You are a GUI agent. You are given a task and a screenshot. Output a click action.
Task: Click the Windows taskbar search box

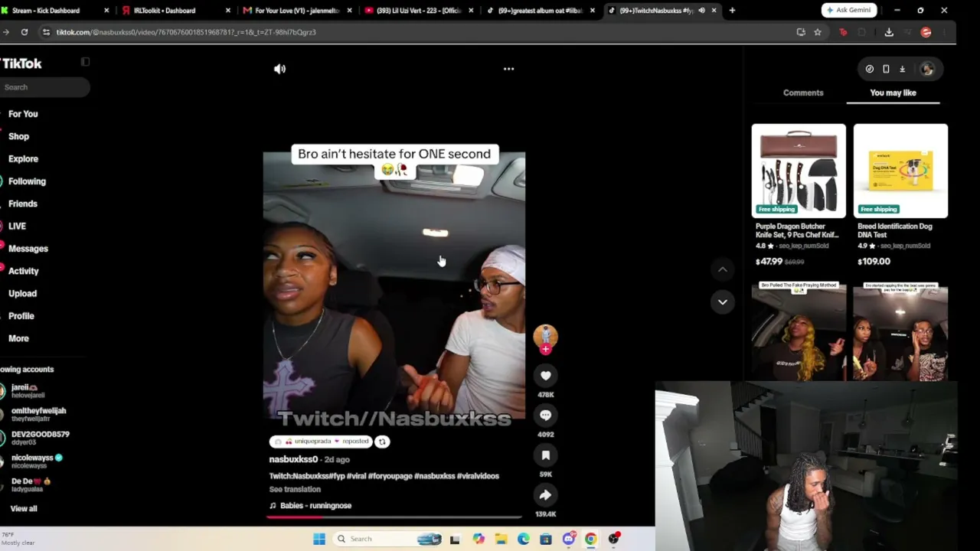click(387, 539)
